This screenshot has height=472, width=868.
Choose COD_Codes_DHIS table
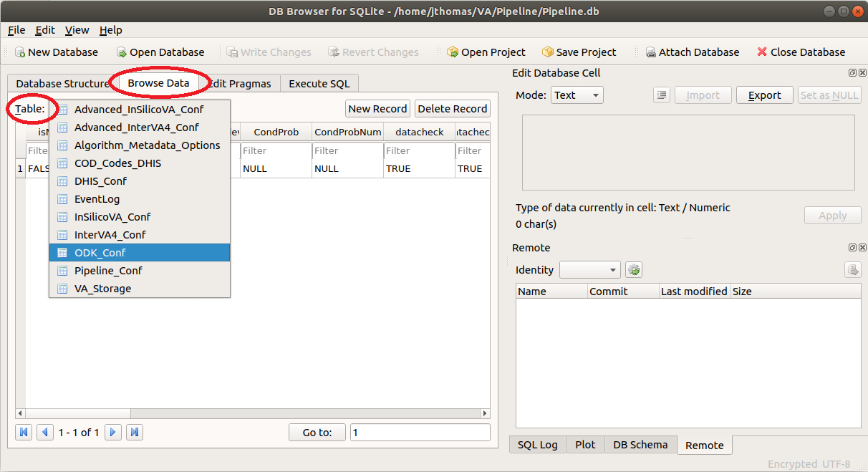(x=140, y=163)
